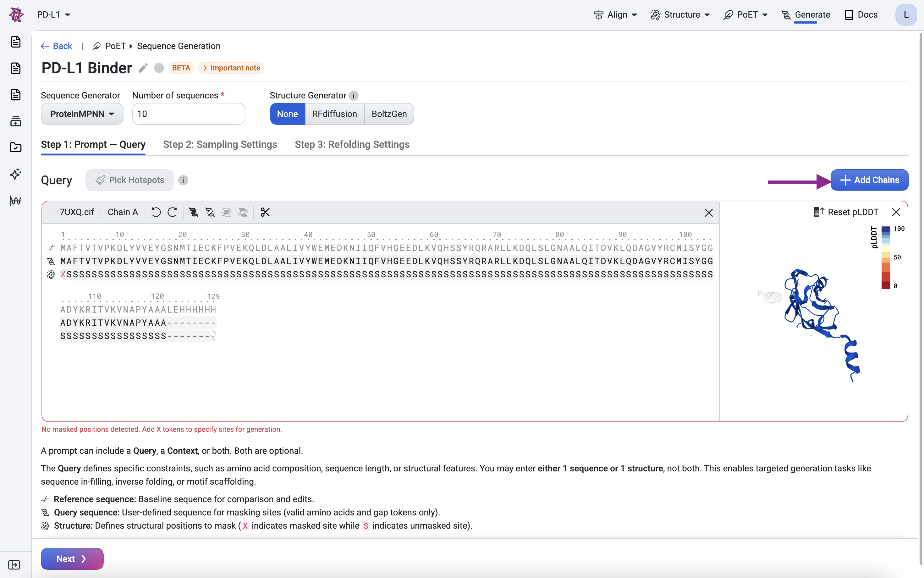Switch to Step 2: Sampling Settings tab

[220, 145]
